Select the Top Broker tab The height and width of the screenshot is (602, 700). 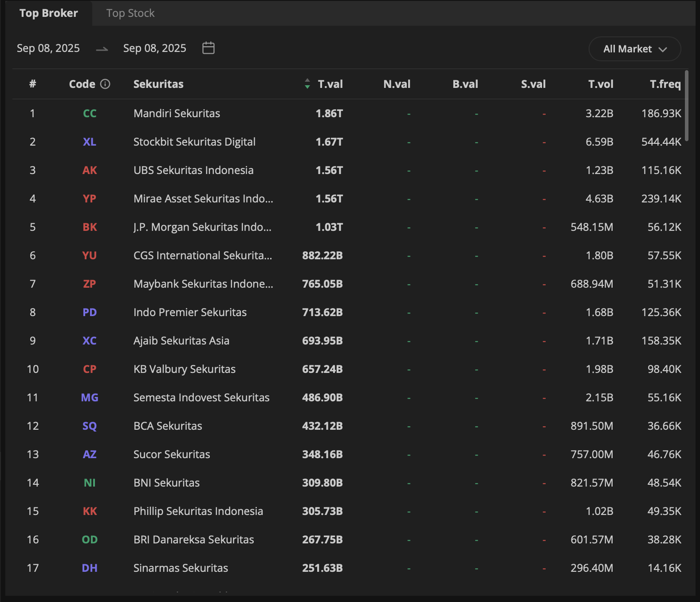coord(49,13)
